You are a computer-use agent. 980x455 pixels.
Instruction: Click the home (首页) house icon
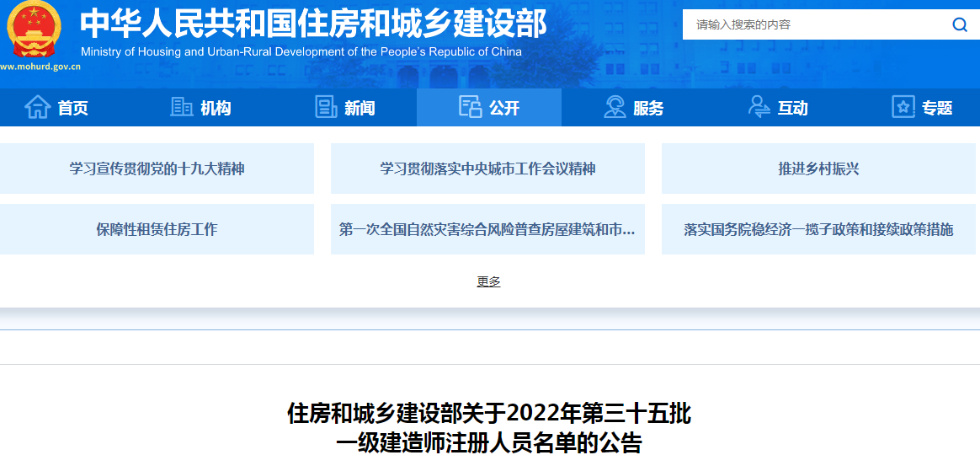click(x=38, y=107)
